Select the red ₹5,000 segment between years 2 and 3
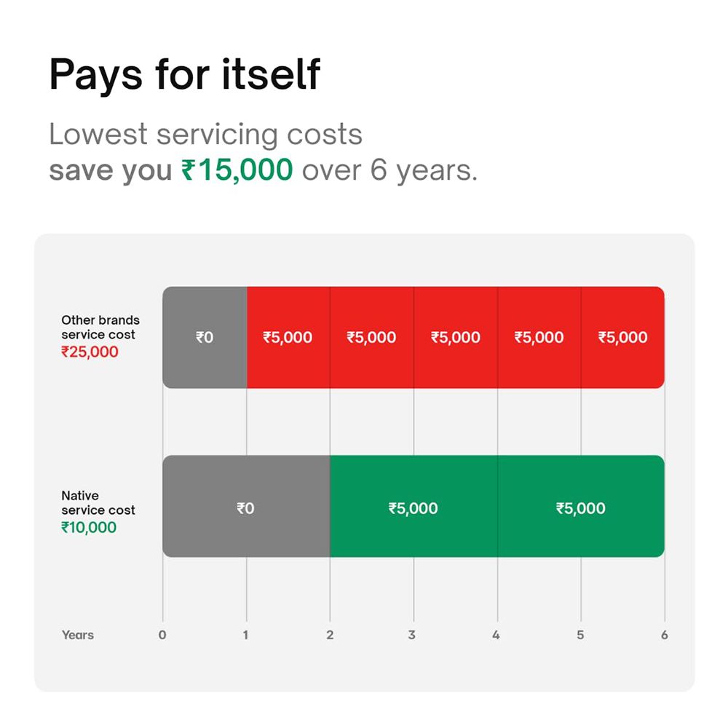The height and width of the screenshot is (728, 728). tap(371, 337)
